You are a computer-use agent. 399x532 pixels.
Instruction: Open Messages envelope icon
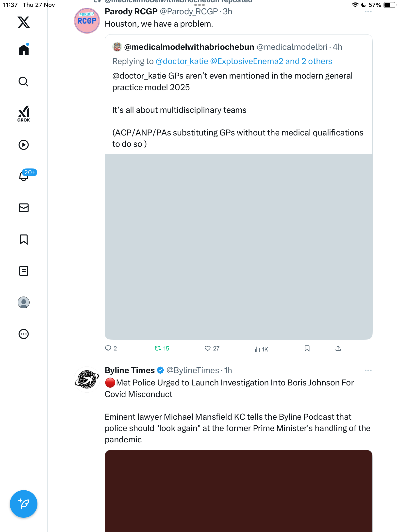[x=24, y=208]
